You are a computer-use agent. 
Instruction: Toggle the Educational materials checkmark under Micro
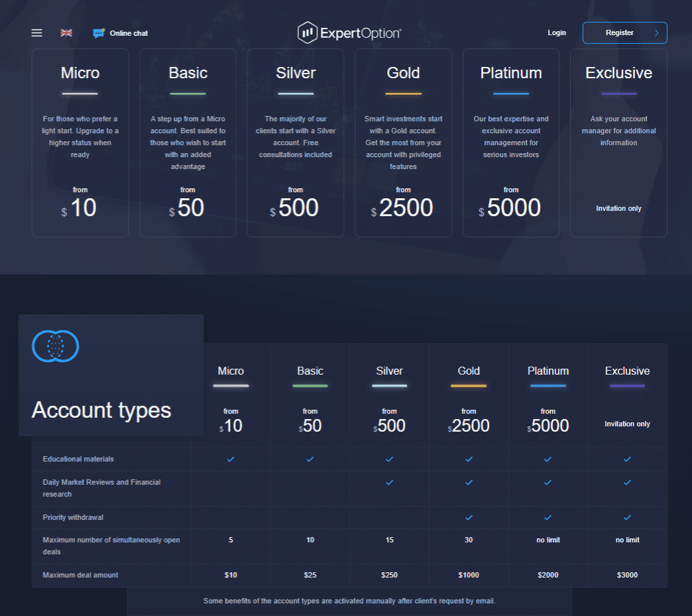pos(231,459)
